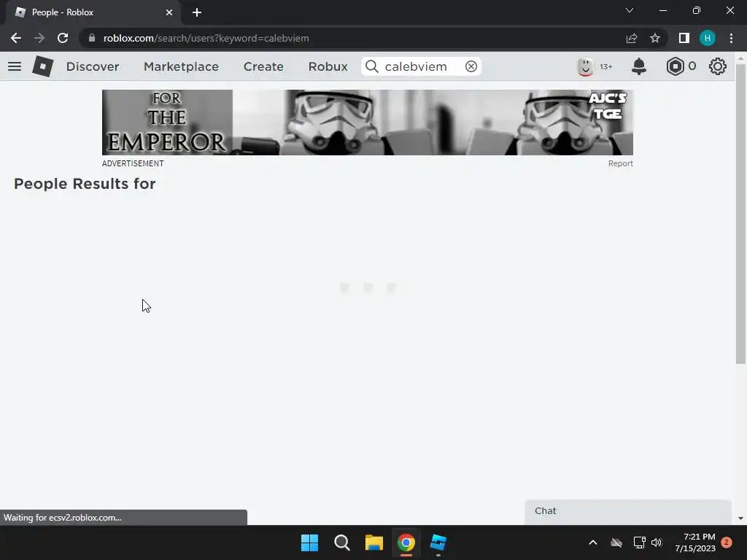Open File Explorer from taskbar
The width and height of the screenshot is (747, 560).
374,542
